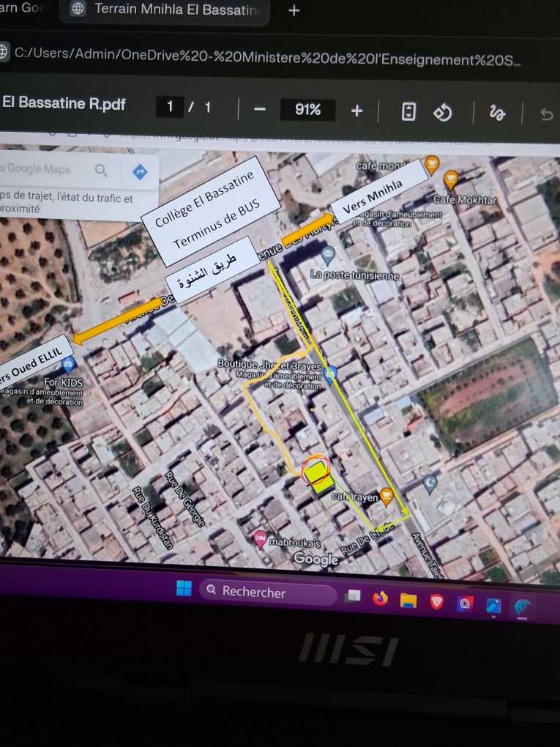Click the Rue De Géorgie street label
This screenshot has width=560, height=747.
point(184,499)
